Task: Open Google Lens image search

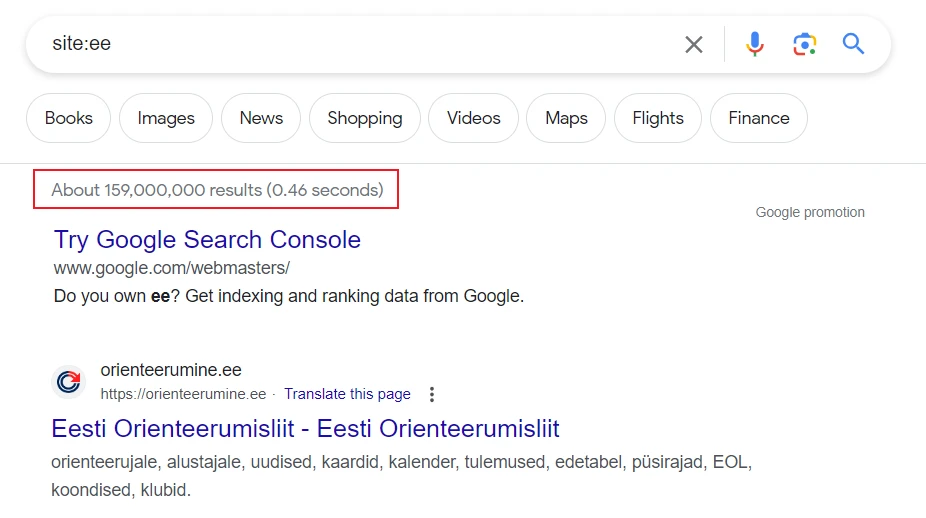Action: pyautogui.click(x=804, y=44)
